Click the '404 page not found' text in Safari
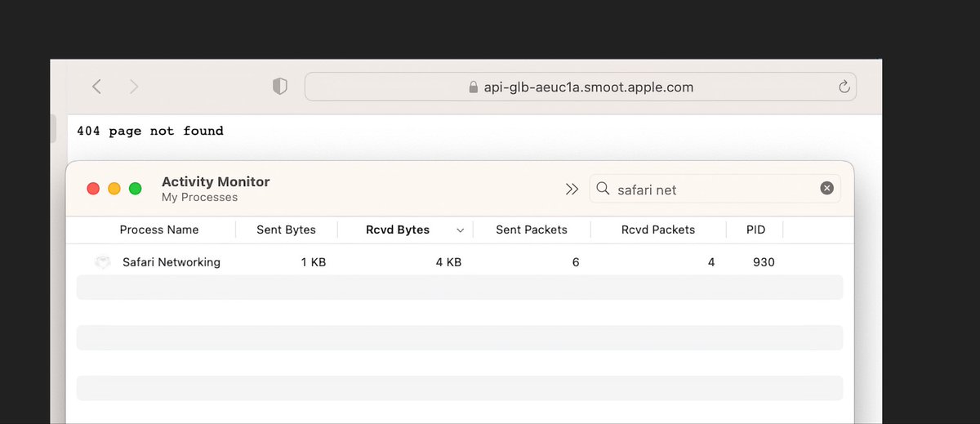Image resolution: width=980 pixels, height=424 pixels. pos(149,131)
